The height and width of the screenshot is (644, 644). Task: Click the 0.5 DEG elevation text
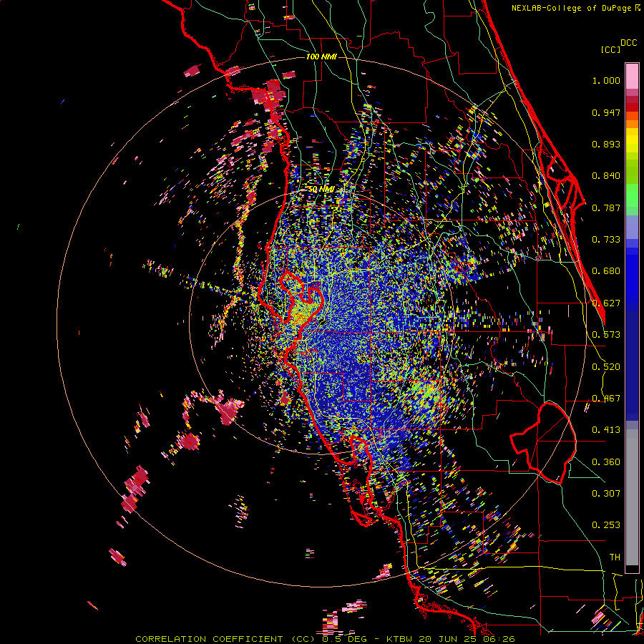click(x=344, y=639)
